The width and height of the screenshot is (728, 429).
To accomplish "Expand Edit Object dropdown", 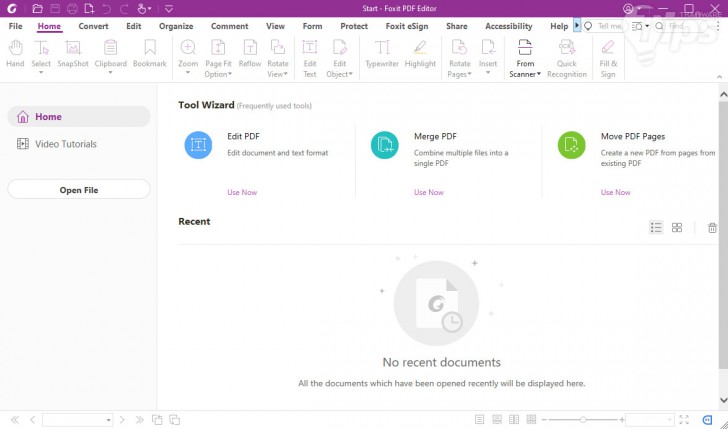I will click(351, 74).
